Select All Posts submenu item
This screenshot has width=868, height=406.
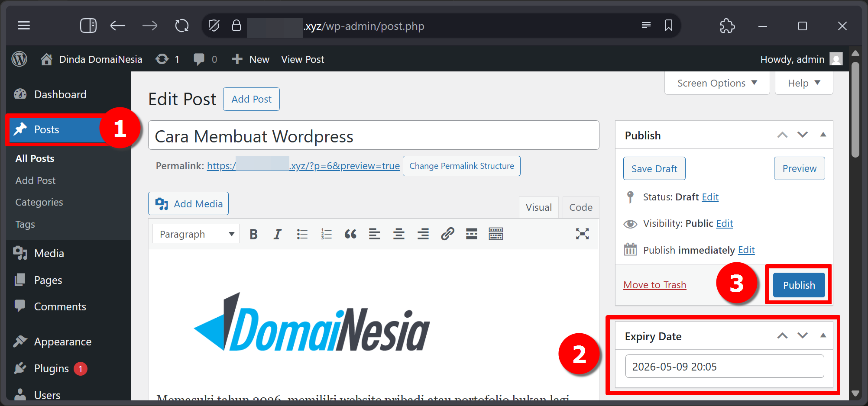point(35,158)
